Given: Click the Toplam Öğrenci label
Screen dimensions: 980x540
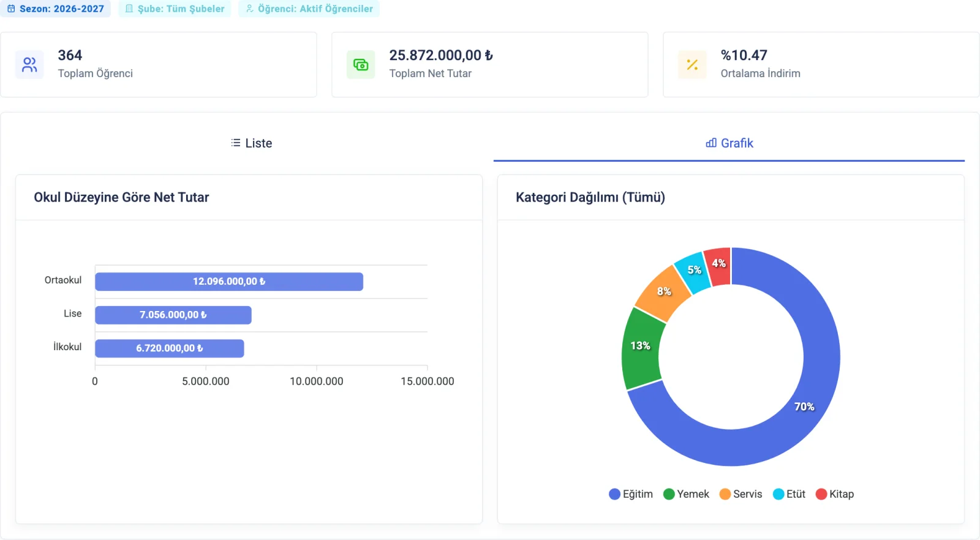Looking at the screenshot, I should [x=95, y=73].
